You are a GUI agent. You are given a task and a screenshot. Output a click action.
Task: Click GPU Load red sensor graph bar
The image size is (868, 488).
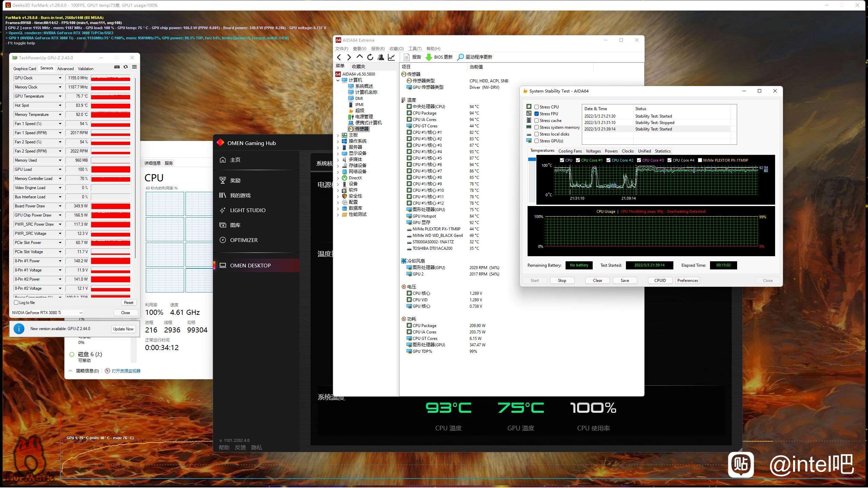pos(111,169)
